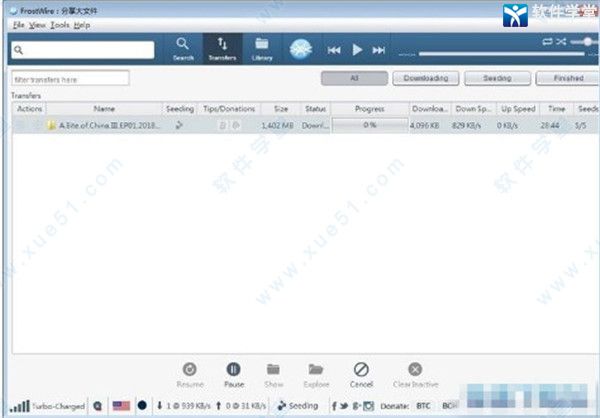Click the filter transfers input field

pyautogui.click(x=70, y=78)
